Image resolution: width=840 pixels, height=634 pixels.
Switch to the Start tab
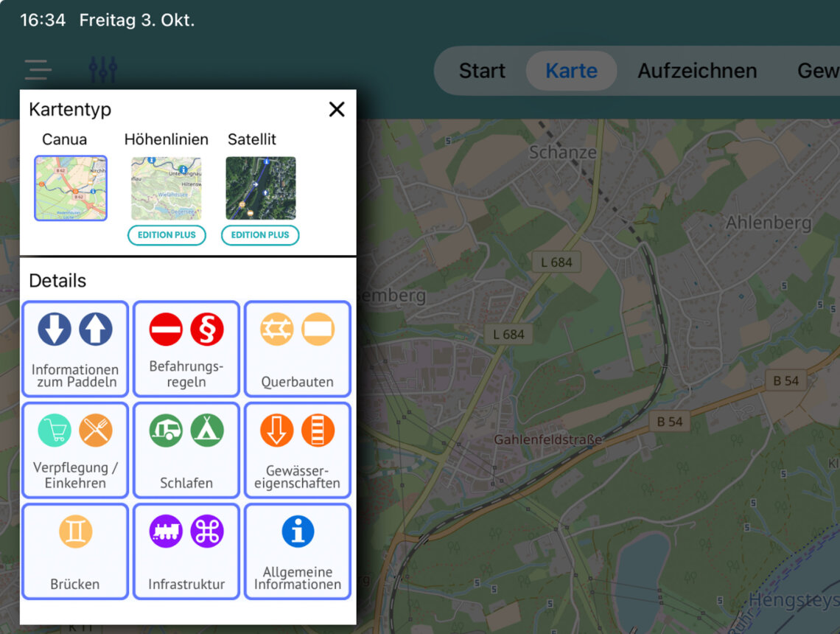(x=482, y=71)
